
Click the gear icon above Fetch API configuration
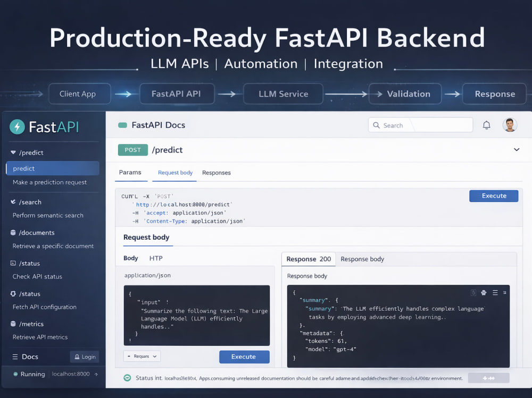coord(13,293)
